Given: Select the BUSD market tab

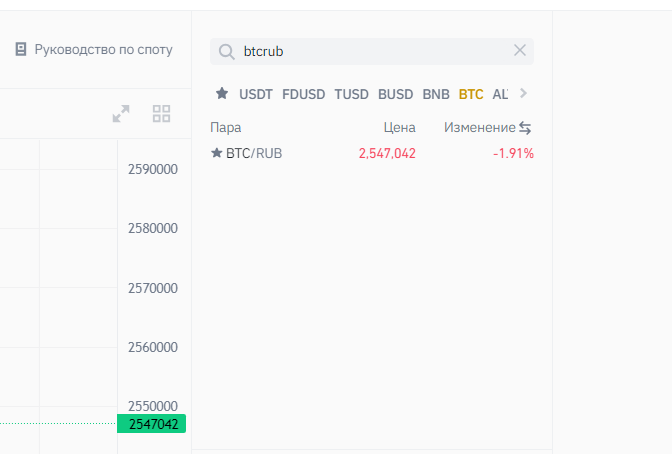Looking at the screenshot, I should [395, 94].
